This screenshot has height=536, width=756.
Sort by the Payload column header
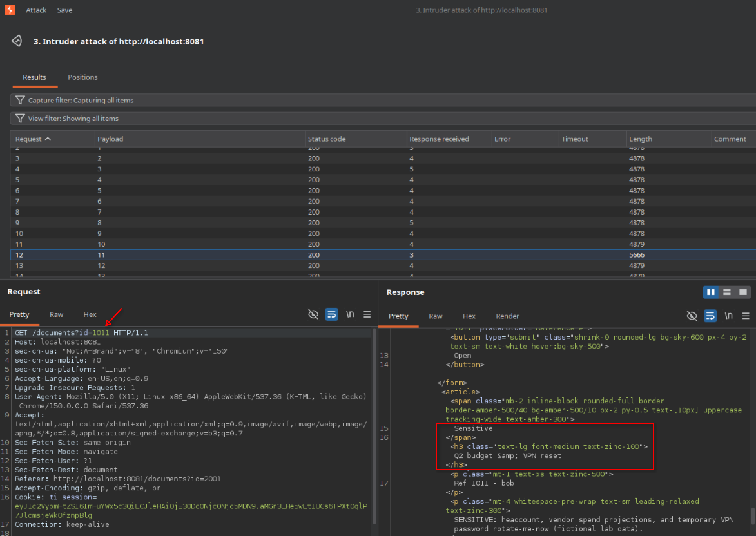200,139
